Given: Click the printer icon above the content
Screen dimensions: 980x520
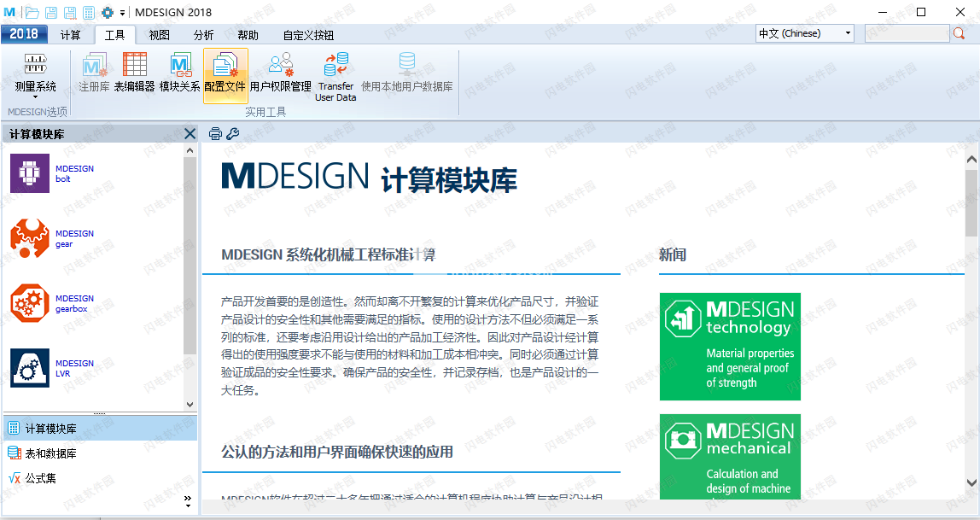Looking at the screenshot, I should 216,133.
